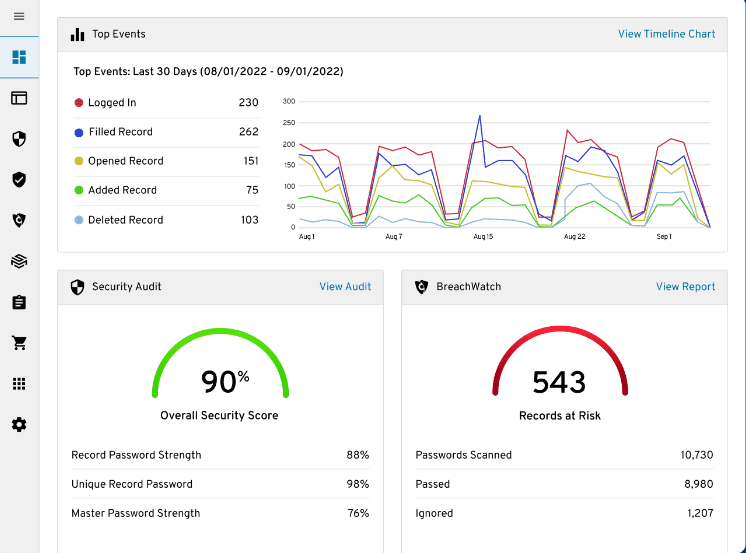This screenshot has width=746, height=553.
Task: Click the 98% unique password value
Action: (x=358, y=484)
